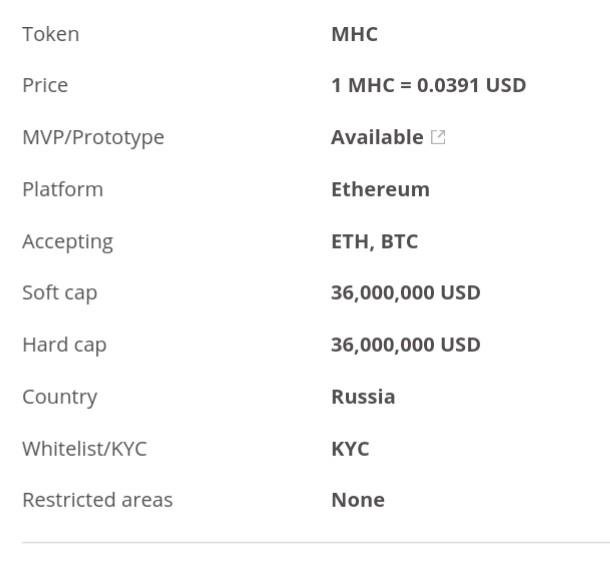The height and width of the screenshot is (565, 610).
Task: Click the Soft cap row label
Action: pos(59,293)
